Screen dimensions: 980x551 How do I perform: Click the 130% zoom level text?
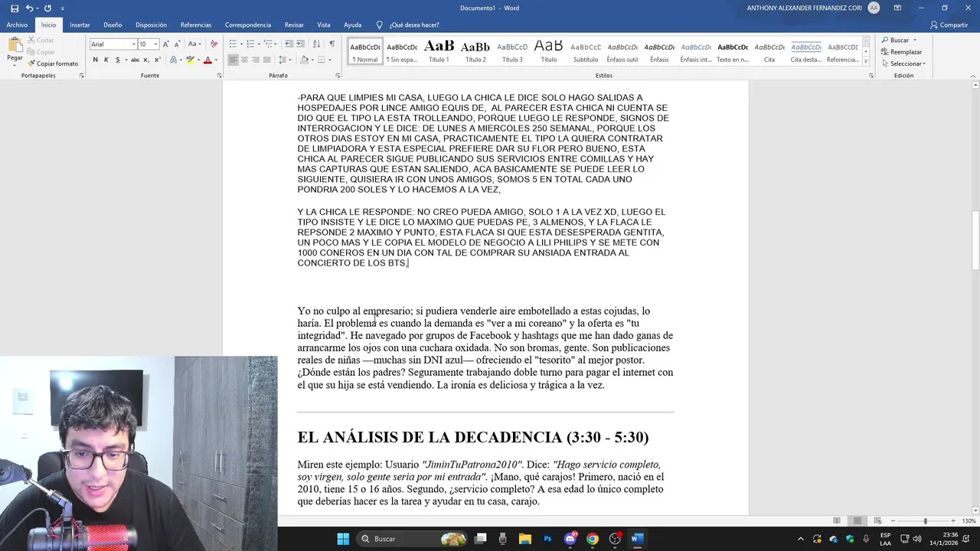tap(969, 521)
